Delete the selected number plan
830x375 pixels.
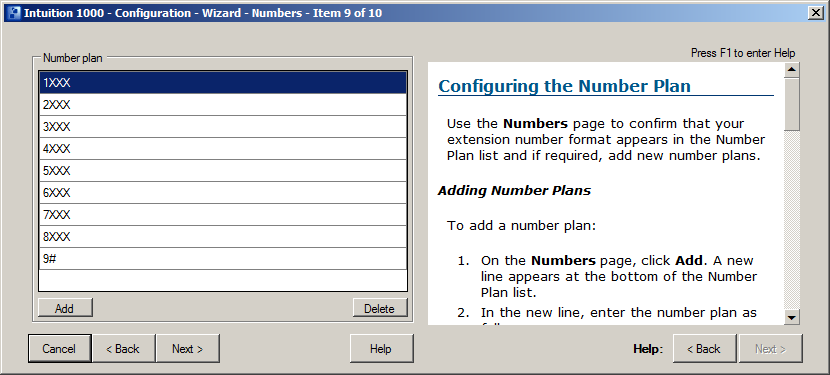(380, 308)
